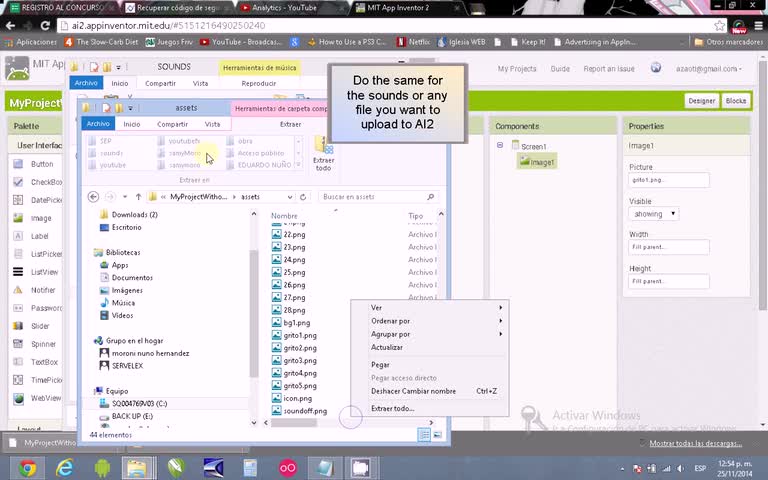Open Chrome menu hamburger icon
The image size is (768, 480).
tap(758, 25)
